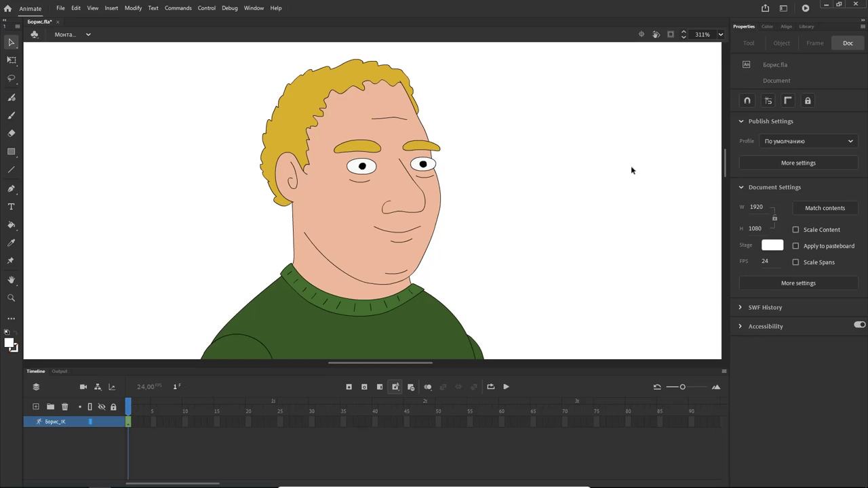Open the Edit Toolbar ellipsis

pos(12,319)
